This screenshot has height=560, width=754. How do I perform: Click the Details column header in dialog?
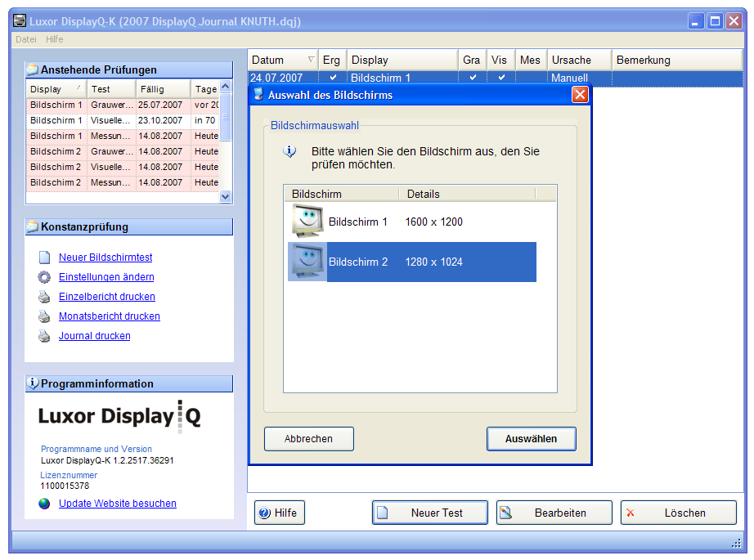pos(467,194)
